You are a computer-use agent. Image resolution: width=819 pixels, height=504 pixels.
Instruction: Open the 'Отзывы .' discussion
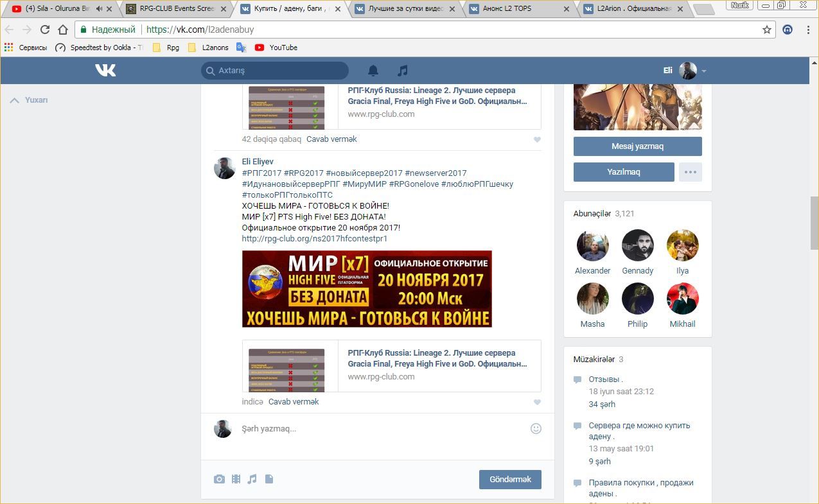click(x=606, y=379)
